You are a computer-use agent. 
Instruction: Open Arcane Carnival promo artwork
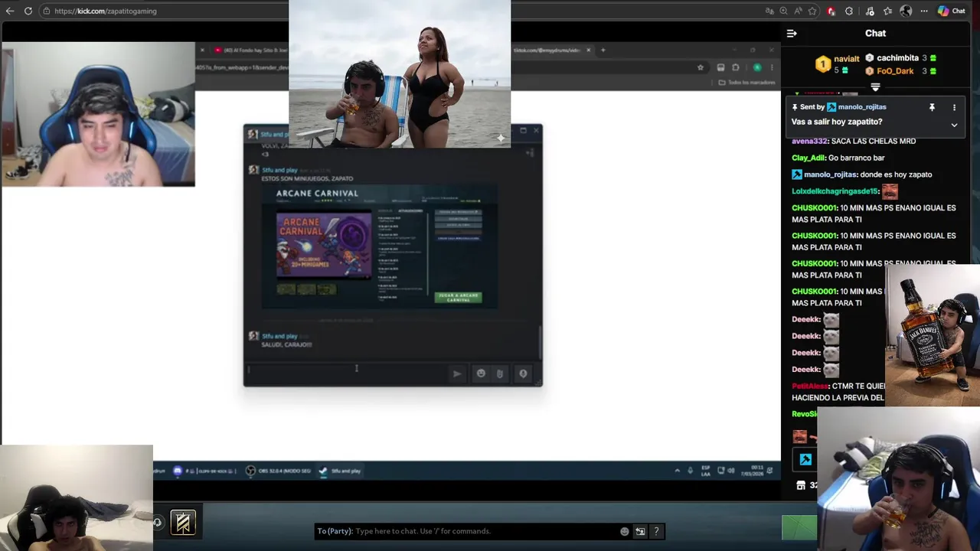click(324, 246)
